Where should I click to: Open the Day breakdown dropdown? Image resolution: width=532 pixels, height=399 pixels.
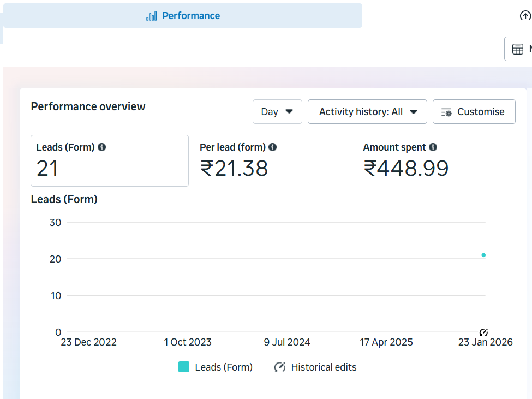[x=277, y=112]
